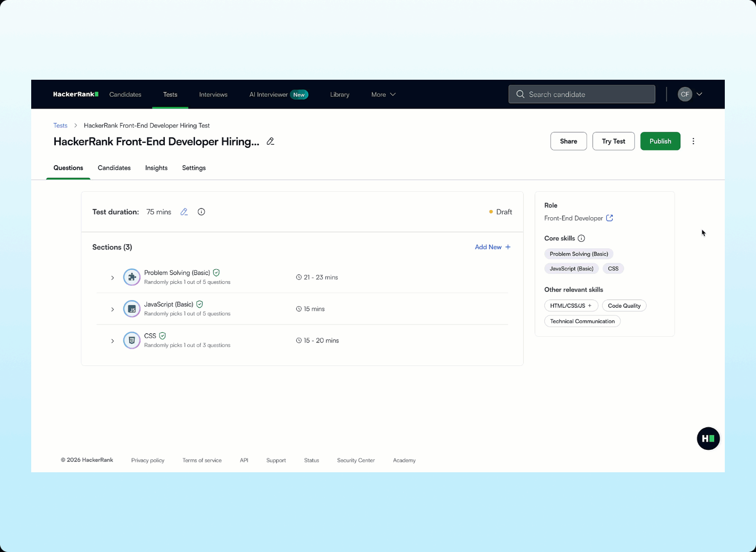
Task: Click the 75 mins duration value
Action: coord(159,212)
